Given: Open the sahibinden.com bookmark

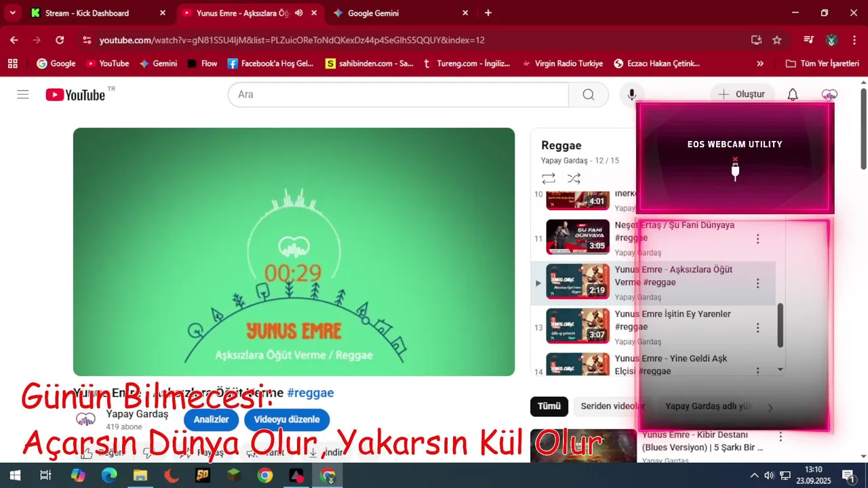Looking at the screenshot, I should (x=369, y=63).
